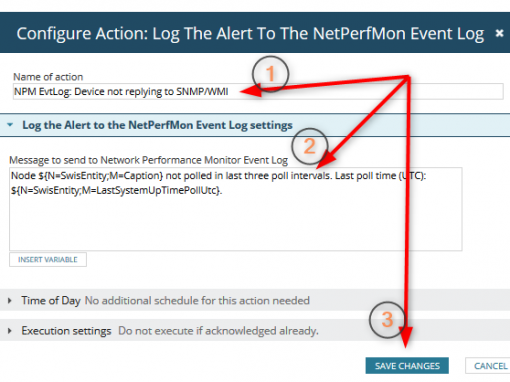Click the 'Name of action' label
Image resolution: width=510 pixels, height=382 pixels.
point(48,77)
